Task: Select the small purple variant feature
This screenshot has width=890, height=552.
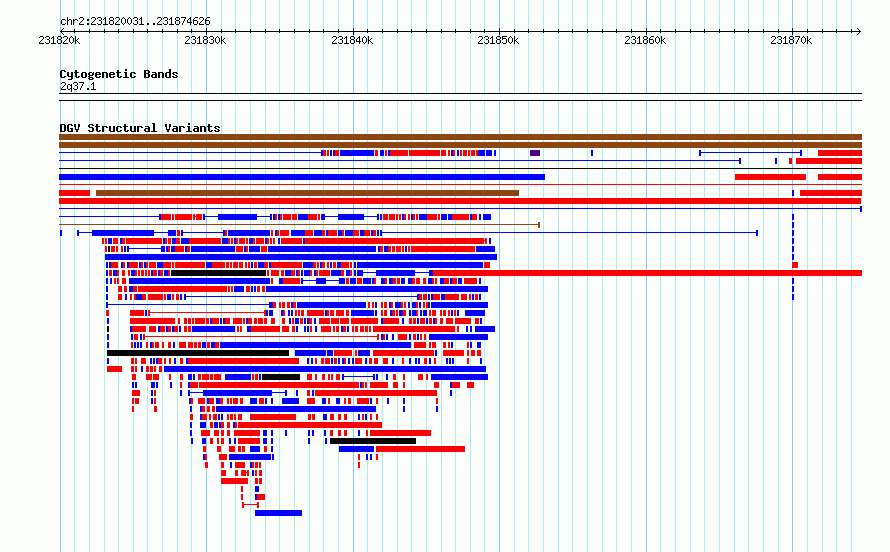Action: [535, 153]
